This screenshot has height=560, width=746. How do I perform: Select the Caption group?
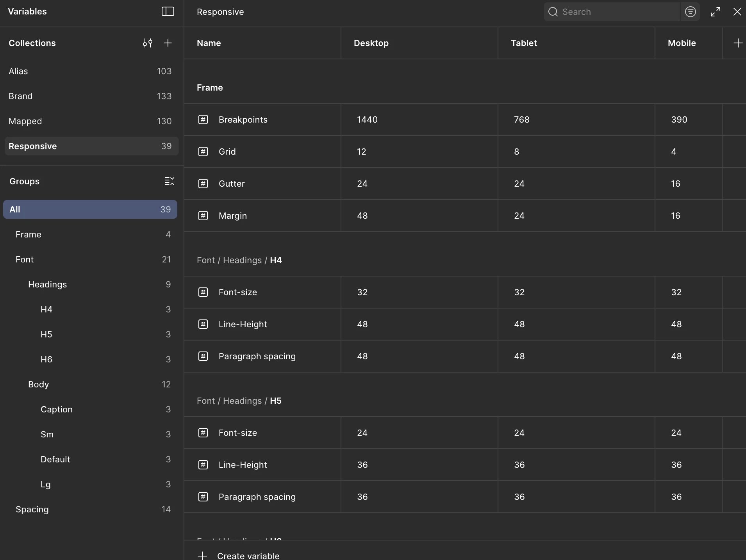click(x=90, y=409)
